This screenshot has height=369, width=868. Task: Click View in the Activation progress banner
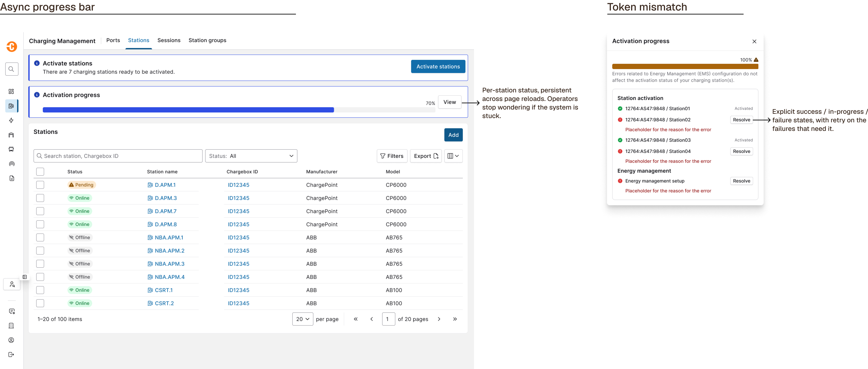449,102
